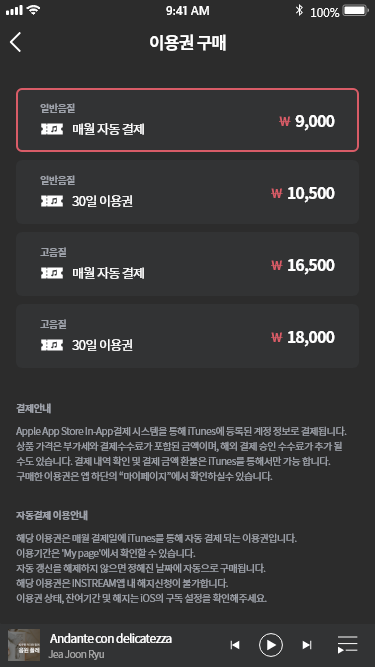The width and height of the screenshot is (375, 667).
Task: Tap ticket icon of the ₩16,500 plan
Action: [52, 273]
